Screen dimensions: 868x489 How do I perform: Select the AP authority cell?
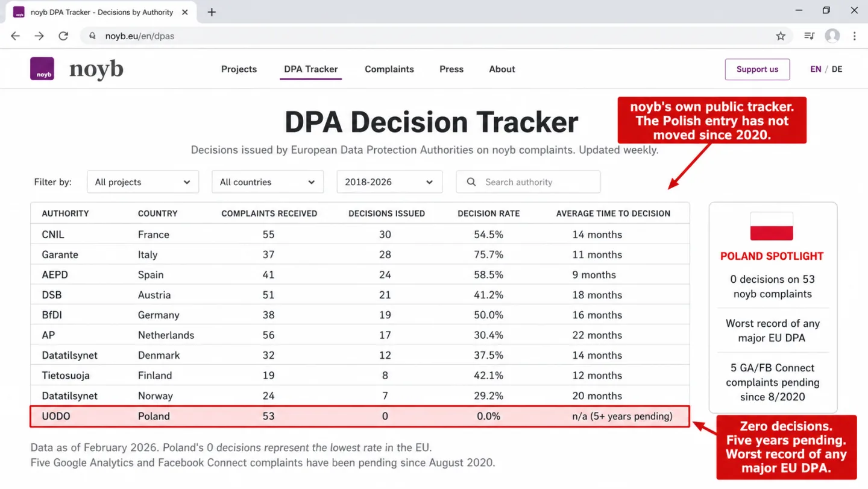click(48, 335)
